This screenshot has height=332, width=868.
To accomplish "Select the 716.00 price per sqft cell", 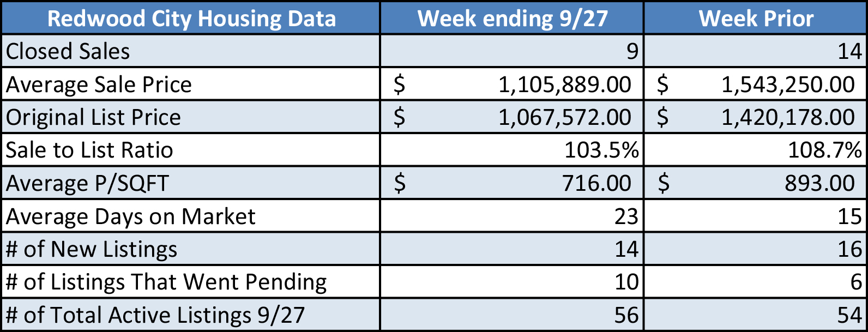I will [512, 183].
